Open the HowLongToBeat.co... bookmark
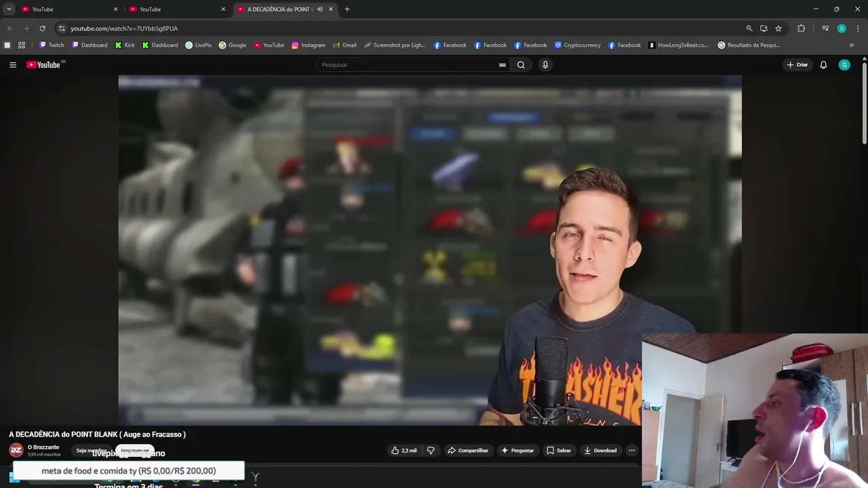The width and height of the screenshot is (868, 488). (678, 45)
